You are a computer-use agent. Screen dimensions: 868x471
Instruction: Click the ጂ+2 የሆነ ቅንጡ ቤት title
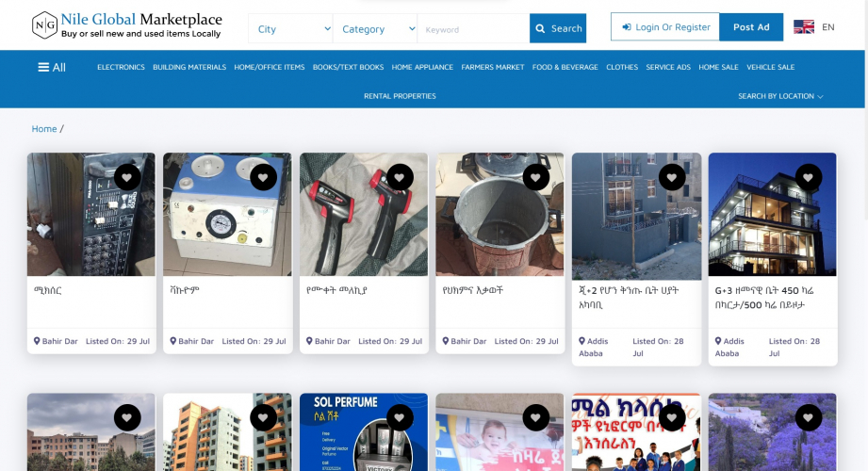pyautogui.click(x=629, y=298)
